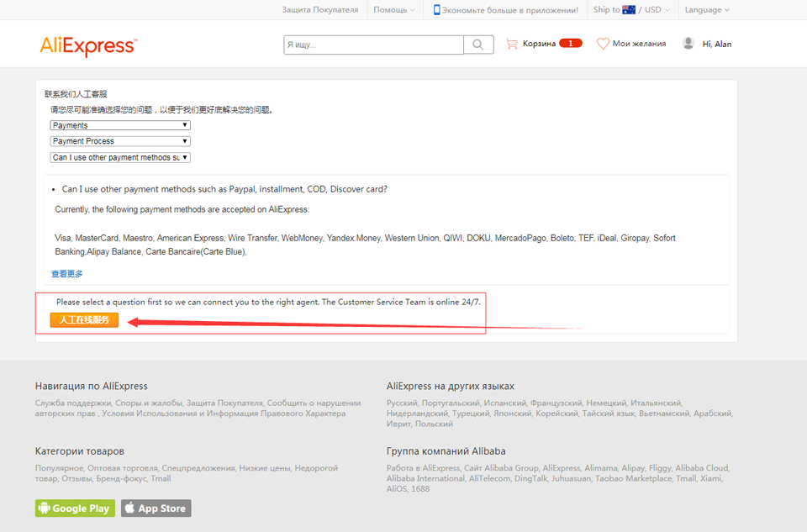Image resolution: width=807 pixels, height=532 pixels.
Task: Click the 查看更多 link
Action: click(67, 274)
